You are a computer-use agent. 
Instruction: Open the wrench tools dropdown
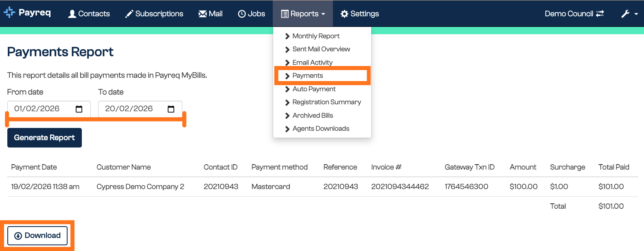point(629,13)
